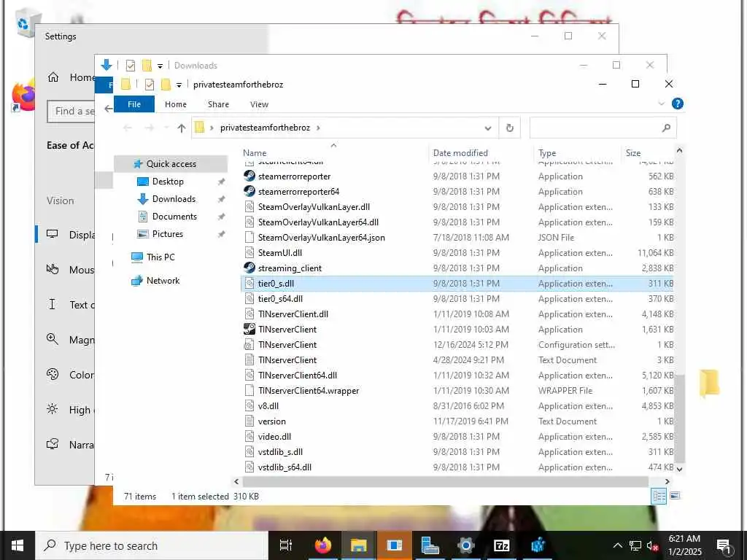Click the Settings Find a setting field
Image resolution: width=747 pixels, height=560 pixels.
(71, 111)
